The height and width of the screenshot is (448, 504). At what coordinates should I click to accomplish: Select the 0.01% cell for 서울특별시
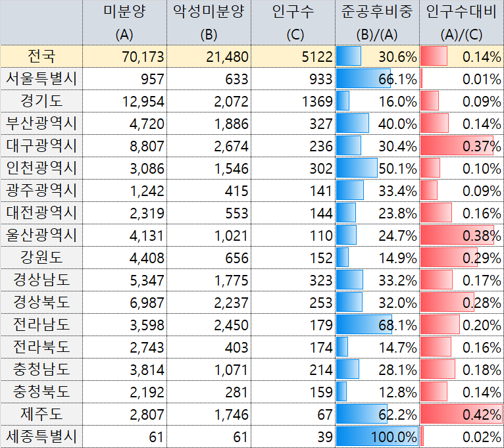462,79
